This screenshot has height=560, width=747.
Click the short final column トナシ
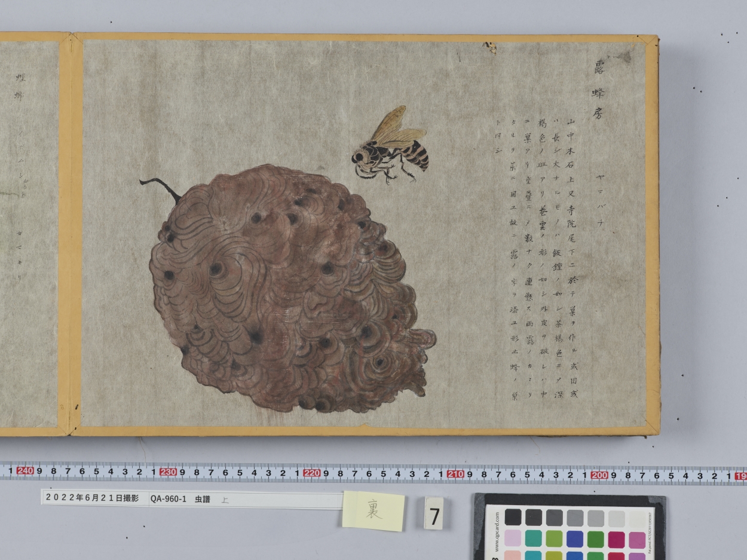(498, 136)
